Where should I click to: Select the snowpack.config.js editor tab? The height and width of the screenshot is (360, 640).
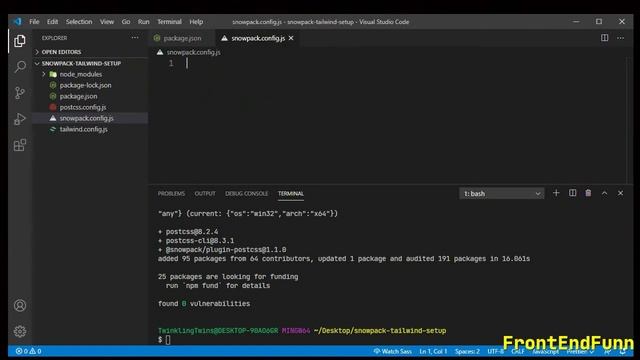click(x=258, y=38)
